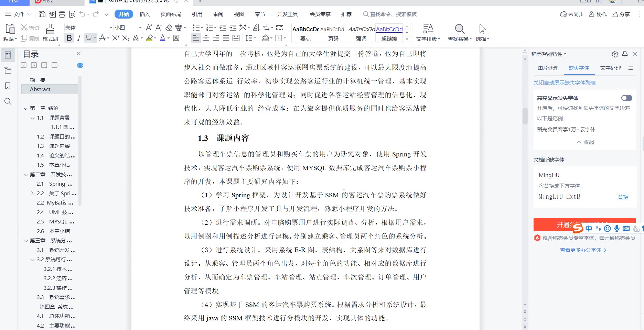Click the Format Painter (格式刷) brush
Viewport: 644px width, 330px height.
click(50, 33)
